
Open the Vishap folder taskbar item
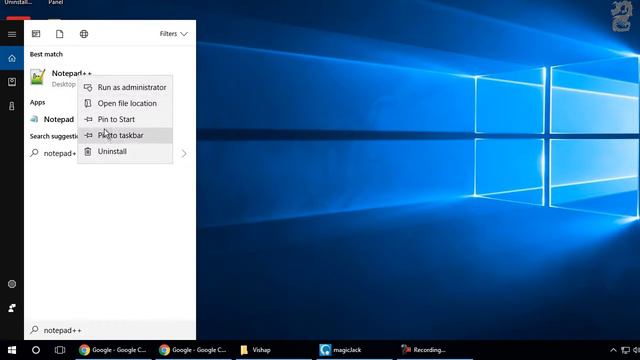pos(273,350)
